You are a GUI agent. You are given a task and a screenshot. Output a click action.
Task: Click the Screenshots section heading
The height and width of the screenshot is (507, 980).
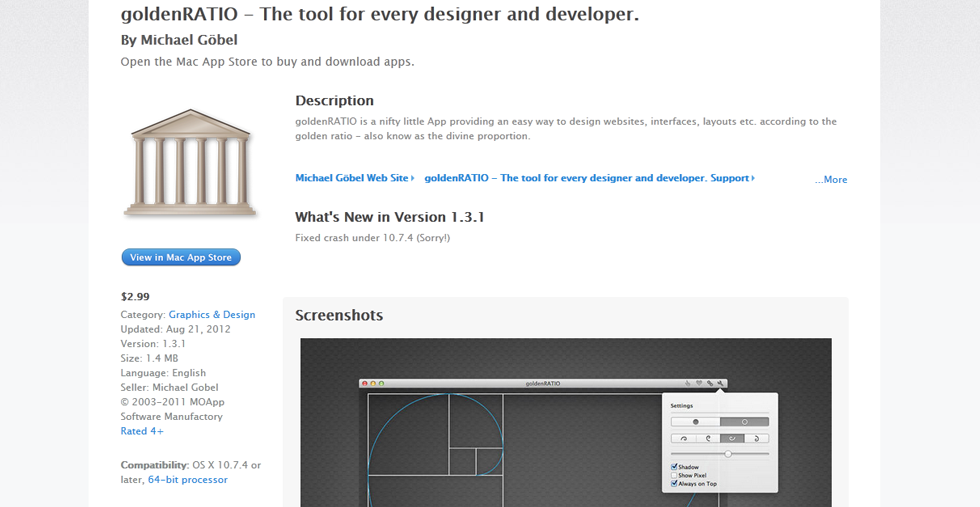click(339, 315)
